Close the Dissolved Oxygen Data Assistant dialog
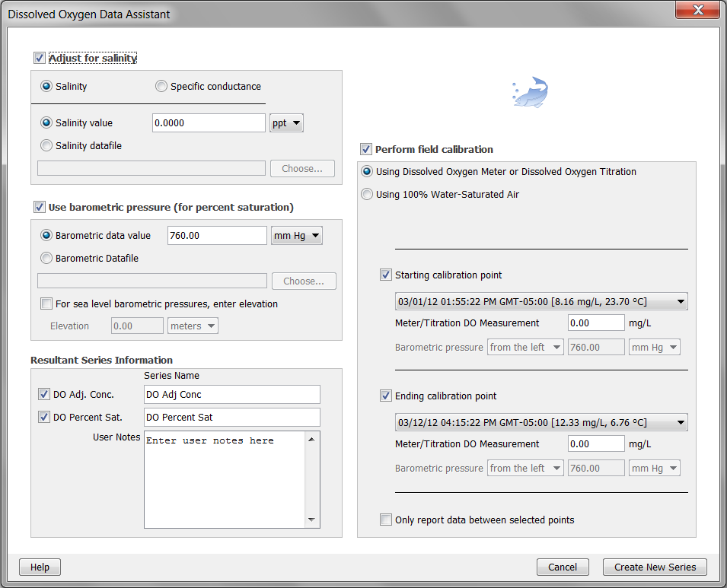This screenshot has width=727, height=588. 699,11
